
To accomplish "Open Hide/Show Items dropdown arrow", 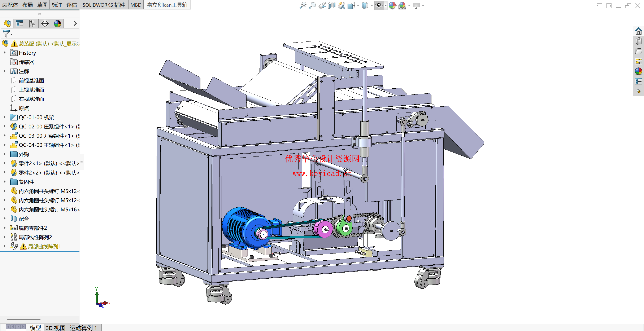I will coord(386,5).
